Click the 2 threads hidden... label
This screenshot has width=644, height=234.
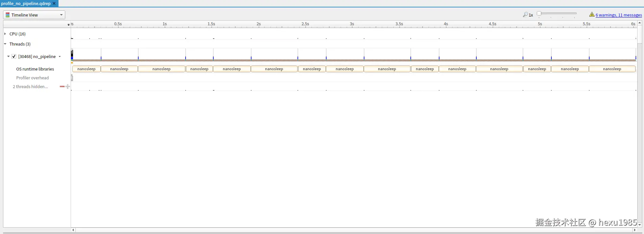click(x=30, y=86)
